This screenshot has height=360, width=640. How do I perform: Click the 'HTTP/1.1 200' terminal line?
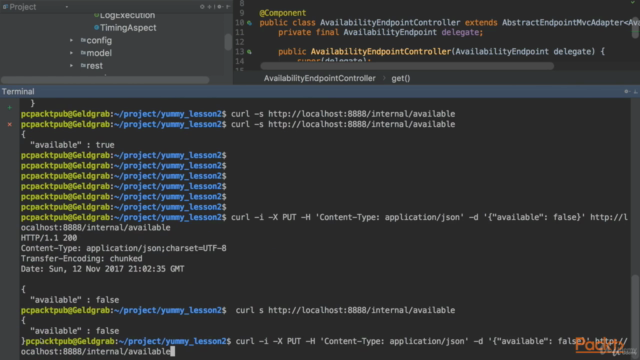tap(49, 238)
